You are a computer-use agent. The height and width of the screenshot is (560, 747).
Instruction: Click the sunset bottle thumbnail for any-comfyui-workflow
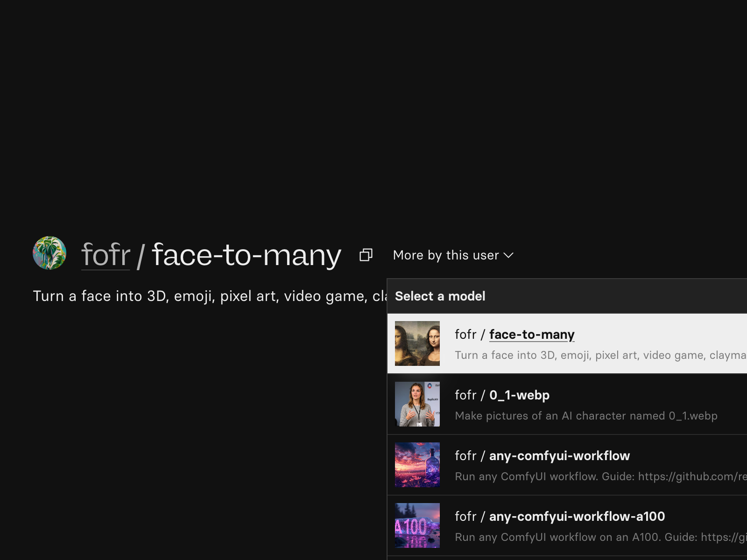click(x=417, y=465)
